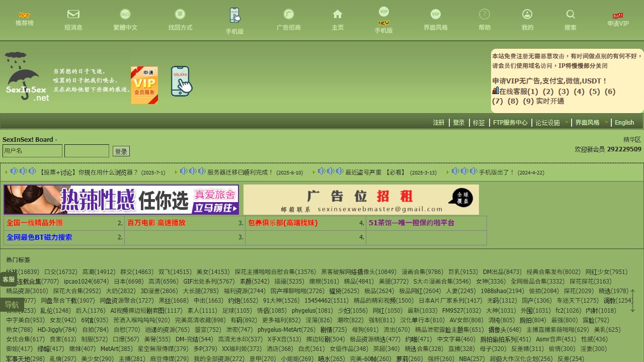Open 标签 in the menu bar
Screen dimensions: 644x362
[x=479, y=122]
